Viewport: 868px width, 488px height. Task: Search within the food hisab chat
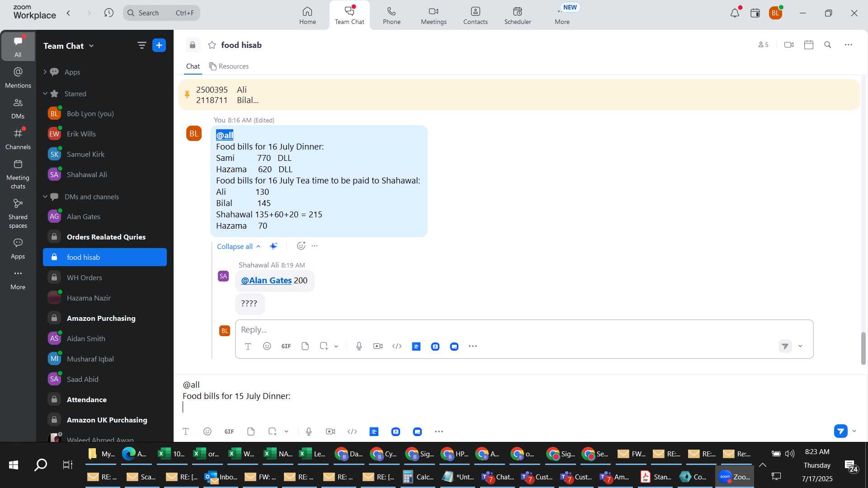(x=828, y=45)
